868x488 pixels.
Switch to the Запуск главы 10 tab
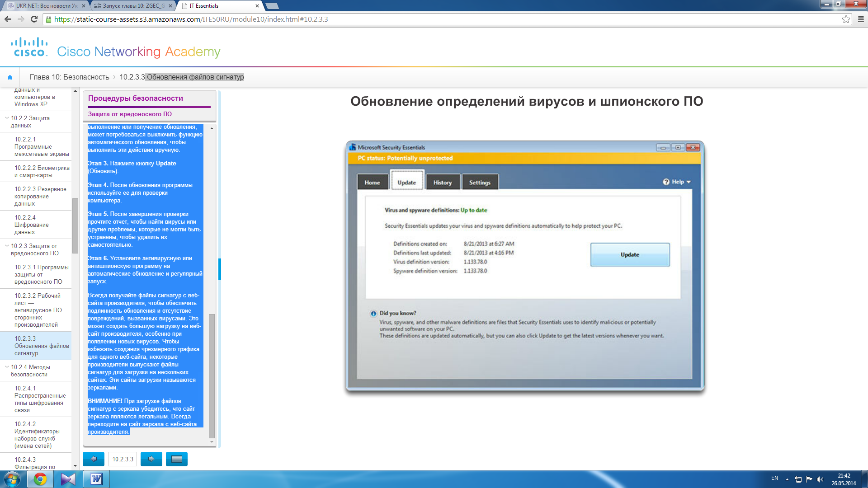(x=133, y=6)
